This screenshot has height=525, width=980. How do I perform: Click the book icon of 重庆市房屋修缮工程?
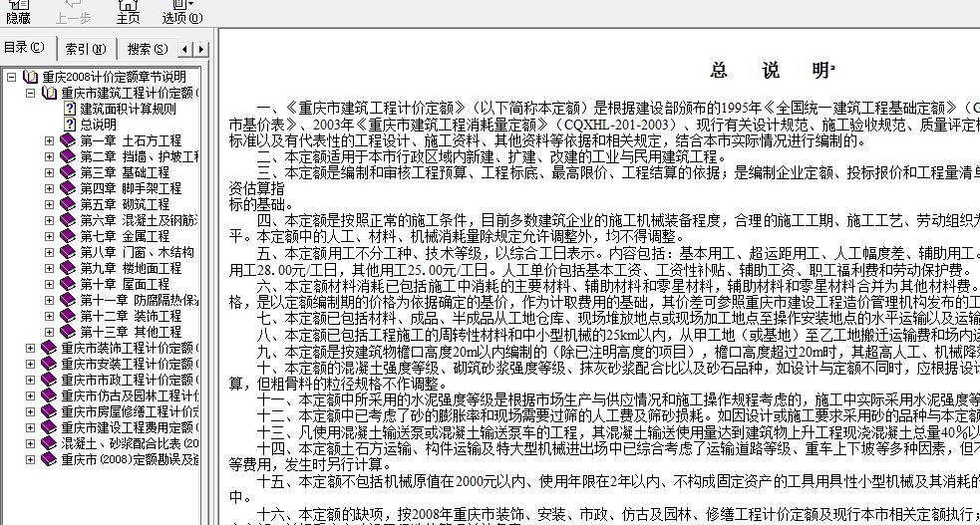[x=49, y=411]
